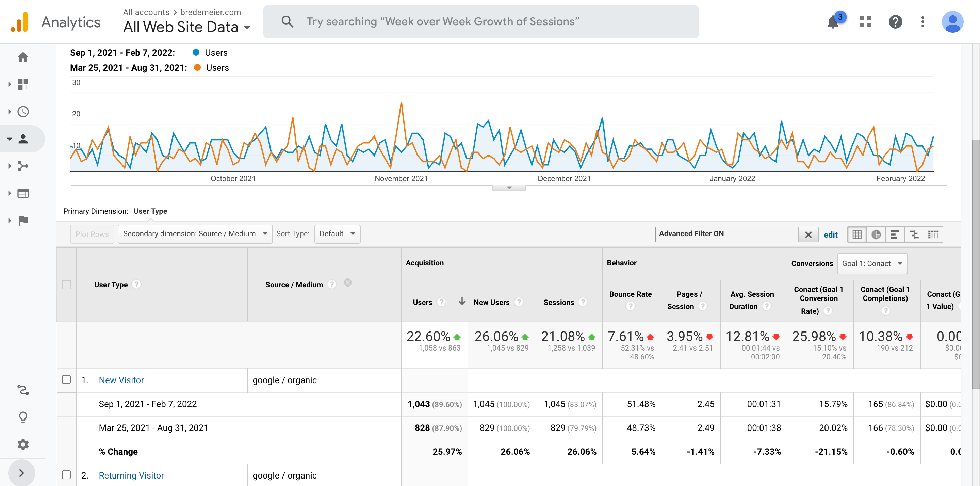The image size is (980, 486).
Task: Check the New Visitor row checkbox
Action: click(66, 379)
